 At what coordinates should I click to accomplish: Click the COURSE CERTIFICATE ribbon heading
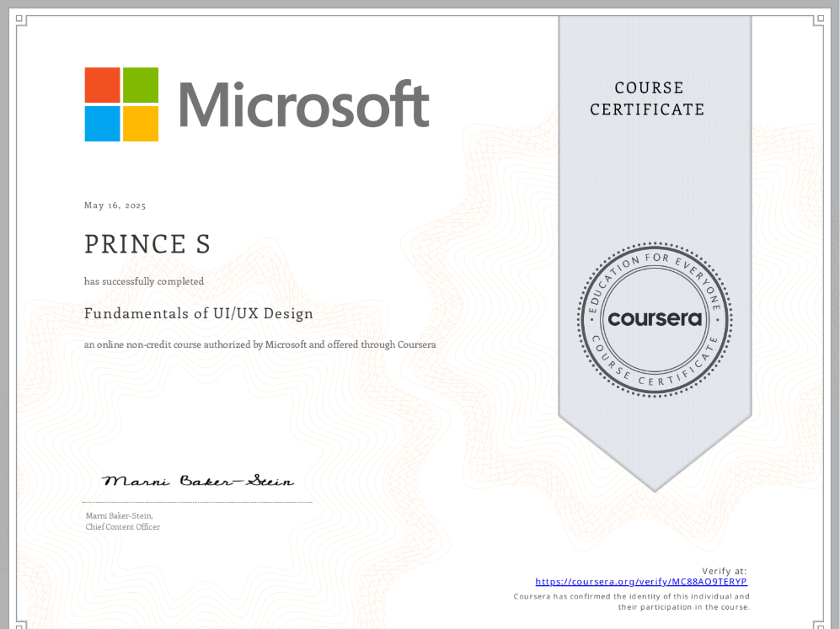pyautogui.click(x=647, y=99)
